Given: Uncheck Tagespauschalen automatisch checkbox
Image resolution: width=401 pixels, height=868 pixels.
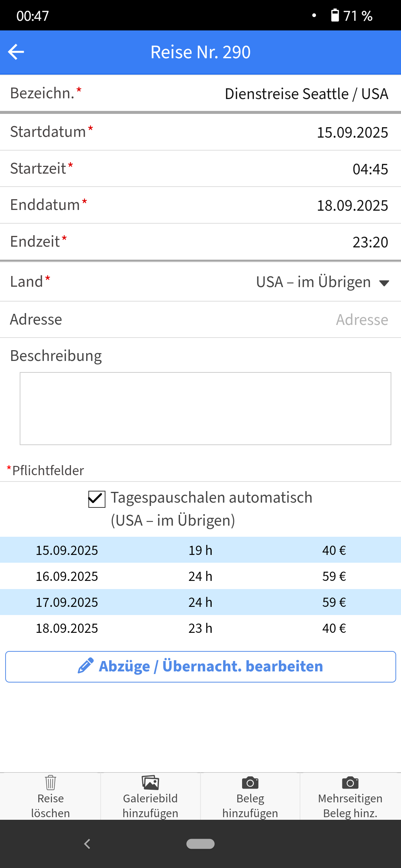Looking at the screenshot, I should point(97,499).
